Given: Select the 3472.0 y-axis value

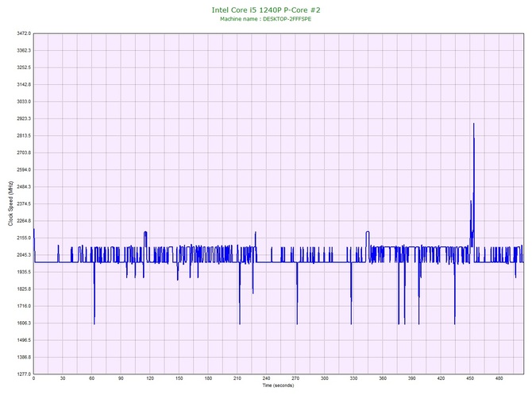Looking at the screenshot, I should [24, 33].
